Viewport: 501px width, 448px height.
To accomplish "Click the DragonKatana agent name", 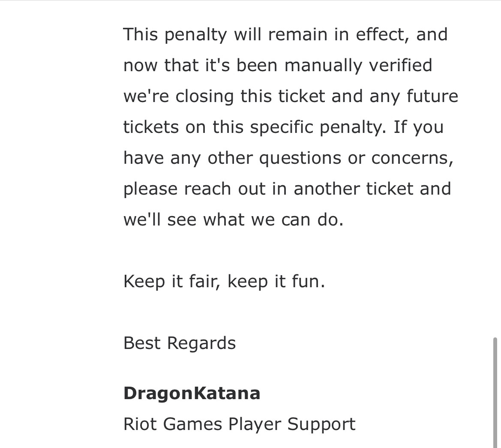I will (192, 394).
